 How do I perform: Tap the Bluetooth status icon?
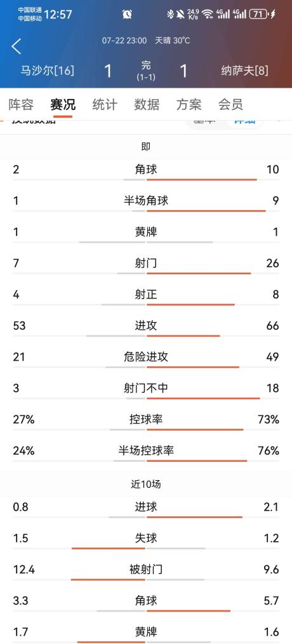[170, 15]
